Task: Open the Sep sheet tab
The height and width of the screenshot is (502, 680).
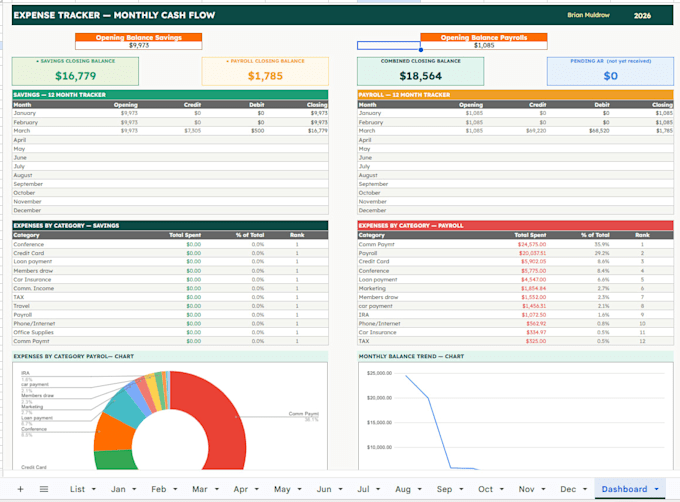Action: 445,489
